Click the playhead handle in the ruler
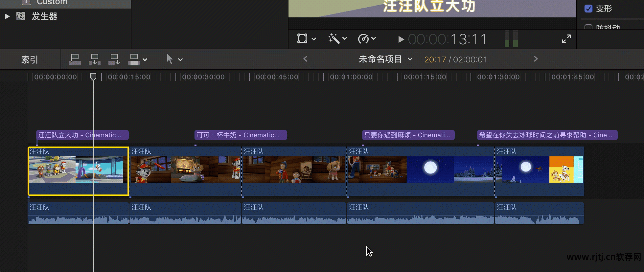The image size is (644, 272). [x=93, y=77]
